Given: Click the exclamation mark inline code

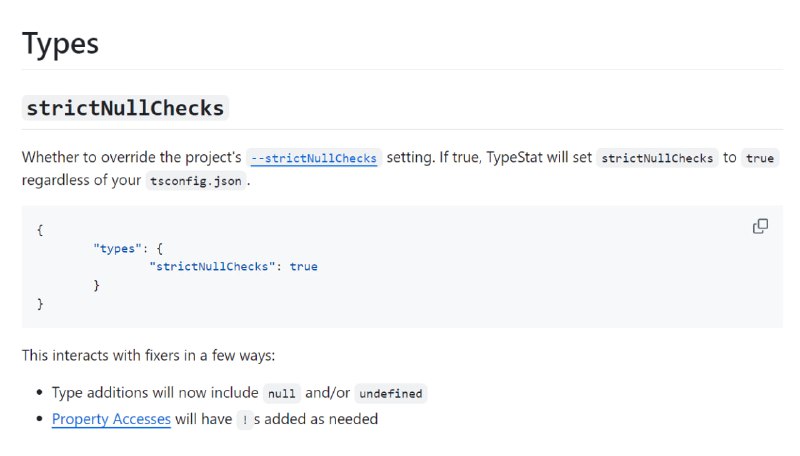Looking at the screenshot, I should tap(244, 420).
